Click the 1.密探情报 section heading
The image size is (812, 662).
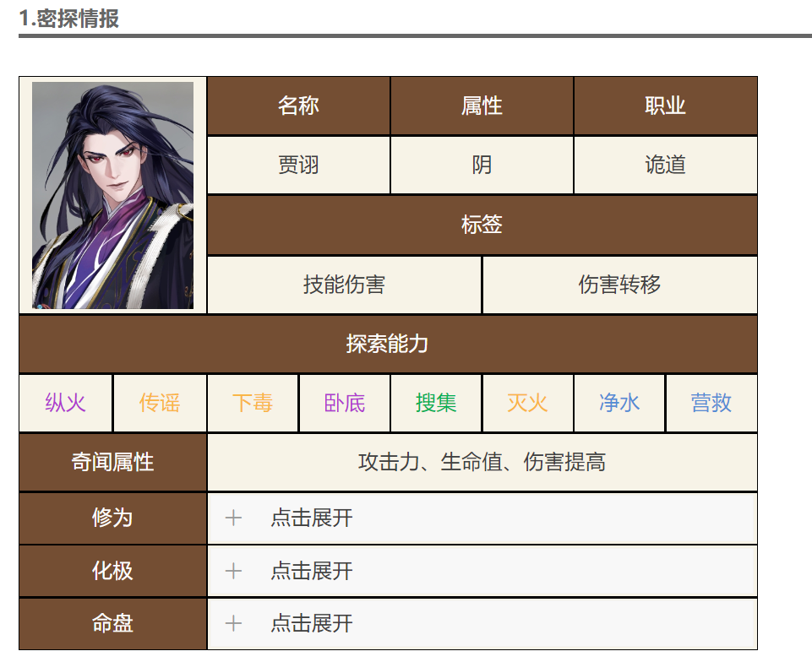69,19
